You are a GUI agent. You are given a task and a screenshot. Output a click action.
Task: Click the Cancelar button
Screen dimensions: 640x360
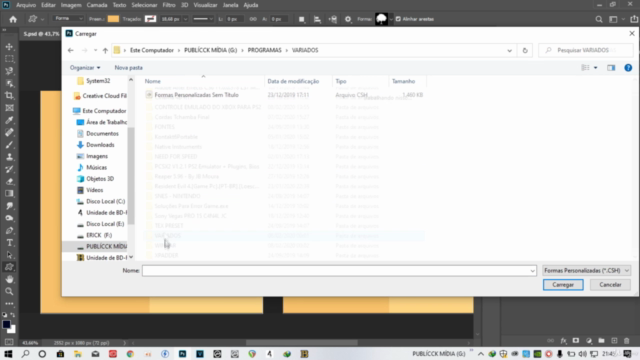coord(610,284)
